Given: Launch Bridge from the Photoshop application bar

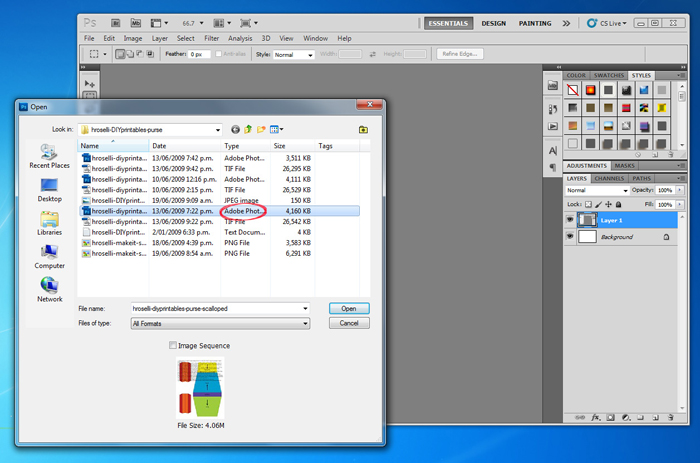Looking at the screenshot, I should [x=115, y=23].
